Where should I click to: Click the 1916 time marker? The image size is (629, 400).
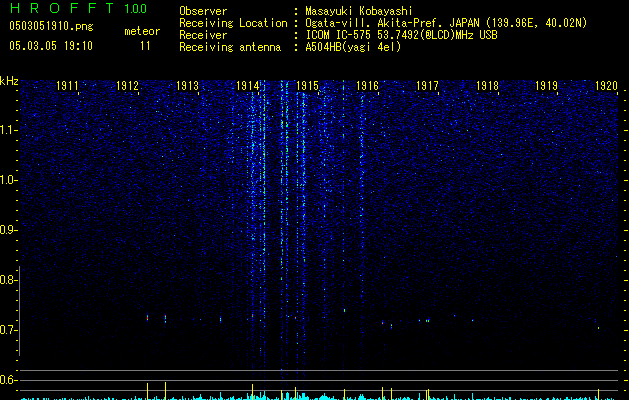tap(367, 86)
